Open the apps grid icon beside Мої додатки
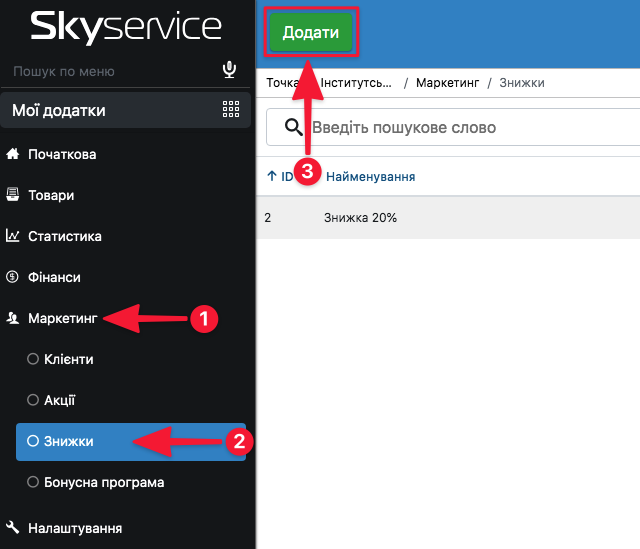The width and height of the screenshot is (640, 549). (x=231, y=110)
